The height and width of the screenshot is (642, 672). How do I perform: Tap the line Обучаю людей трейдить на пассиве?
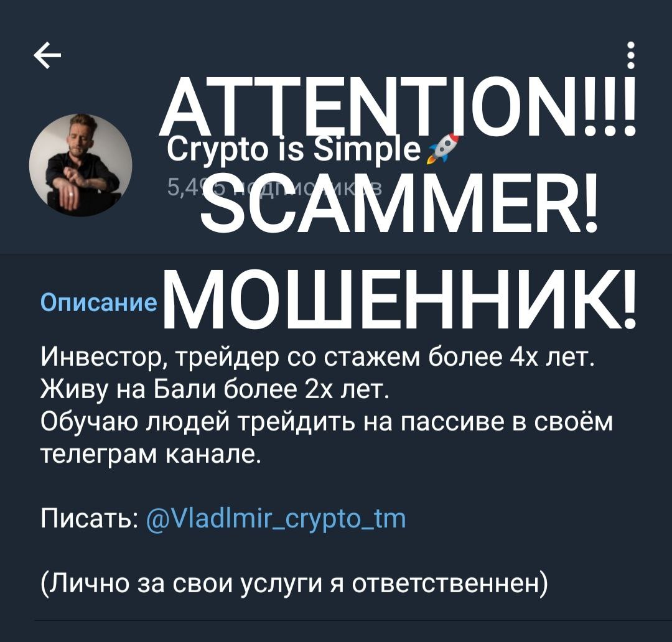pyautogui.click(x=327, y=421)
